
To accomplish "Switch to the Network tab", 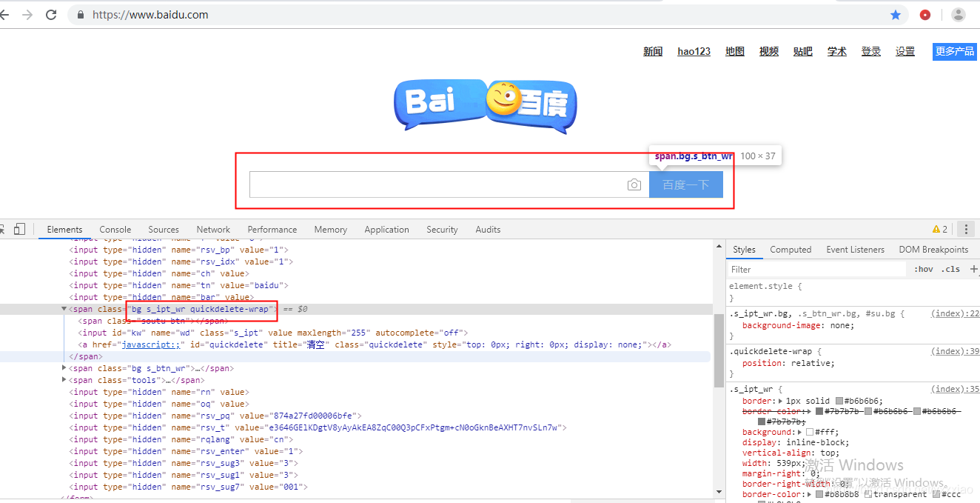I will [213, 230].
